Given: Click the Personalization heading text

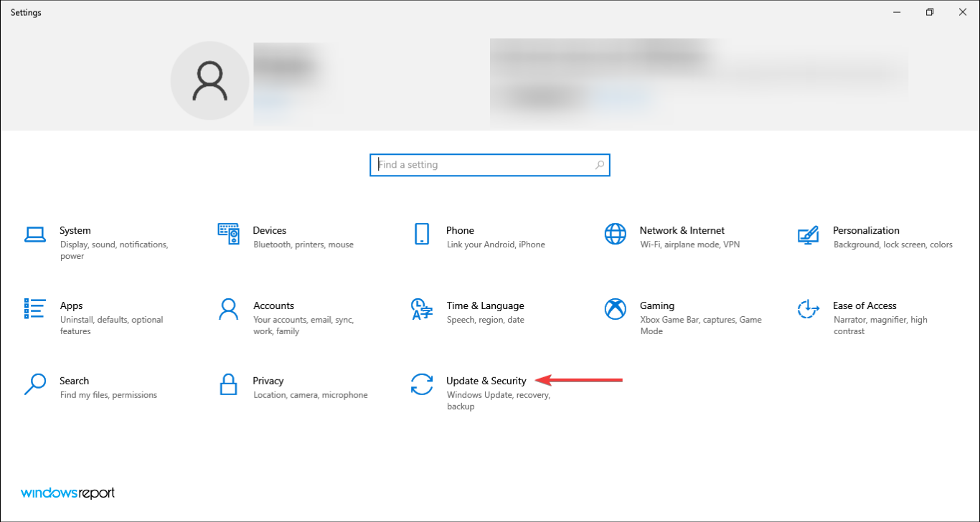Looking at the screenshot, I should (x=865, y=230).
